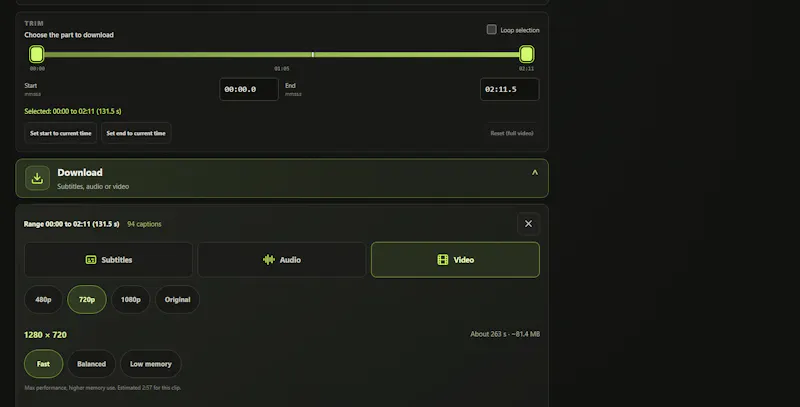This screenshot has width=800, height=407.
Task: Click Subtitles, audio or video subtitle text
Action: [93, 187]
